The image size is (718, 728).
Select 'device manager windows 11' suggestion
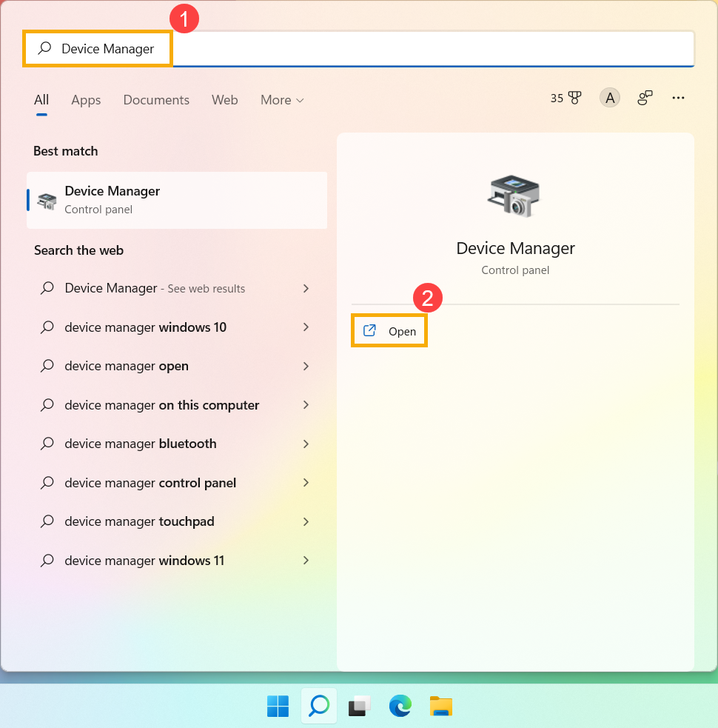click(177, 561)
